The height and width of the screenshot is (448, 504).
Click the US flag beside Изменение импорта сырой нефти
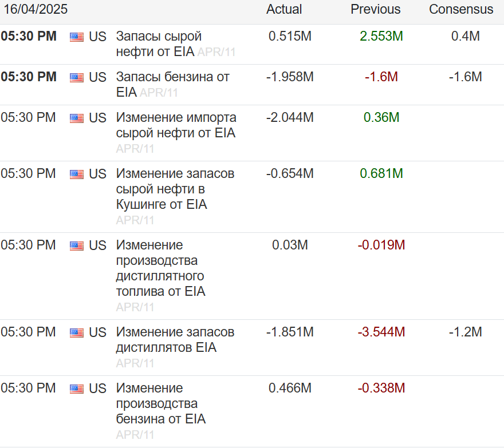(77, 118)
